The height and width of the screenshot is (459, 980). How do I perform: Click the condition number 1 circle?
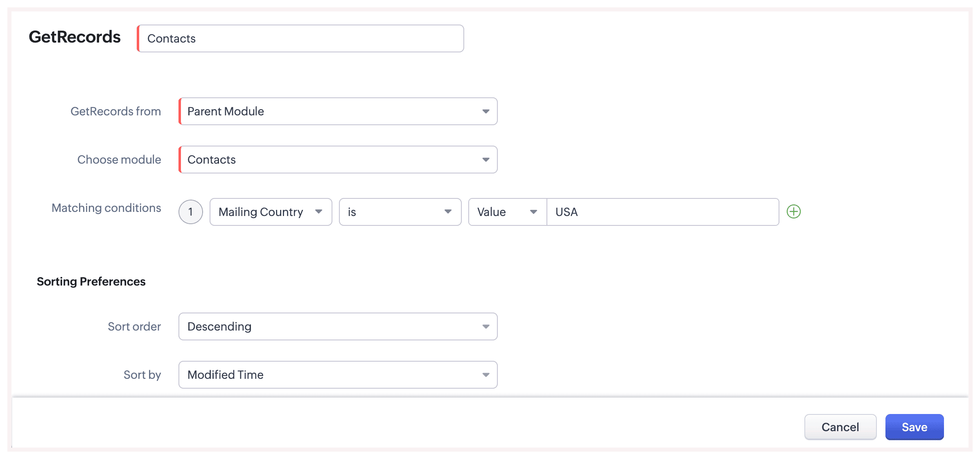point(190,212)
